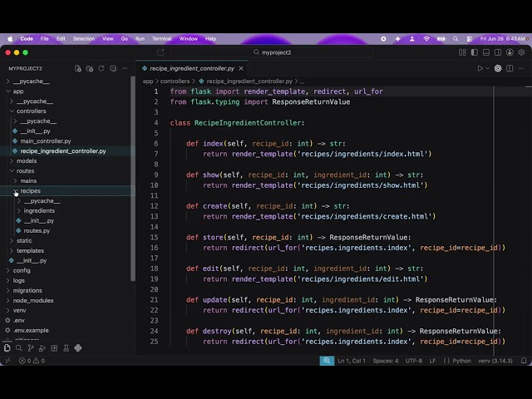Open the .env.example file
The width and height of the screenshot is (532, 399).
[x=31, y=330]
